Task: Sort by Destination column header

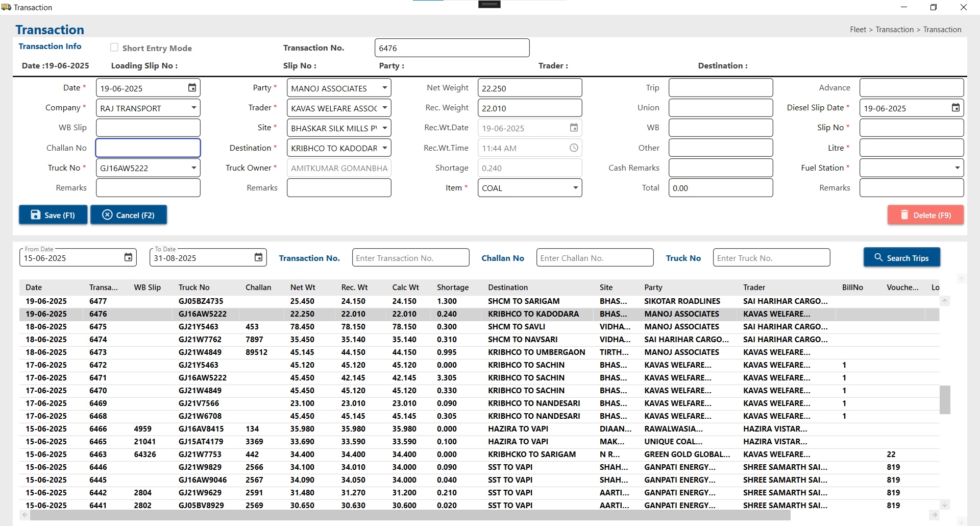Action: (508, 287)
